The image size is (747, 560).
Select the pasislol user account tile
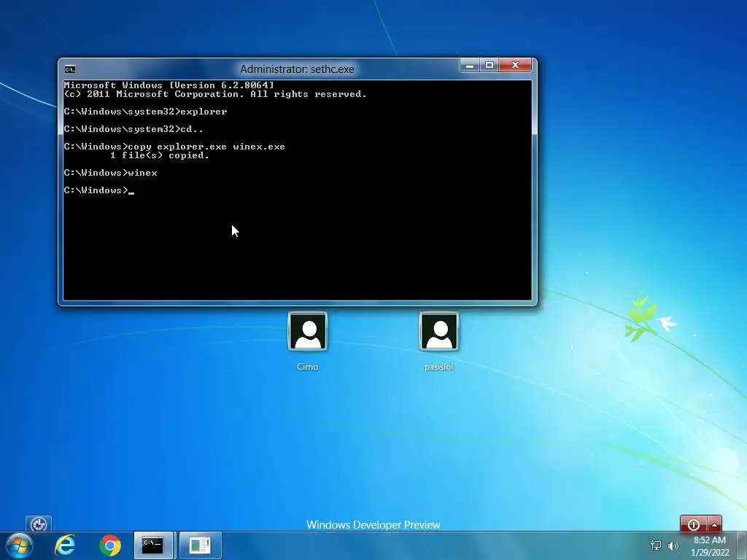coord(438,332)
